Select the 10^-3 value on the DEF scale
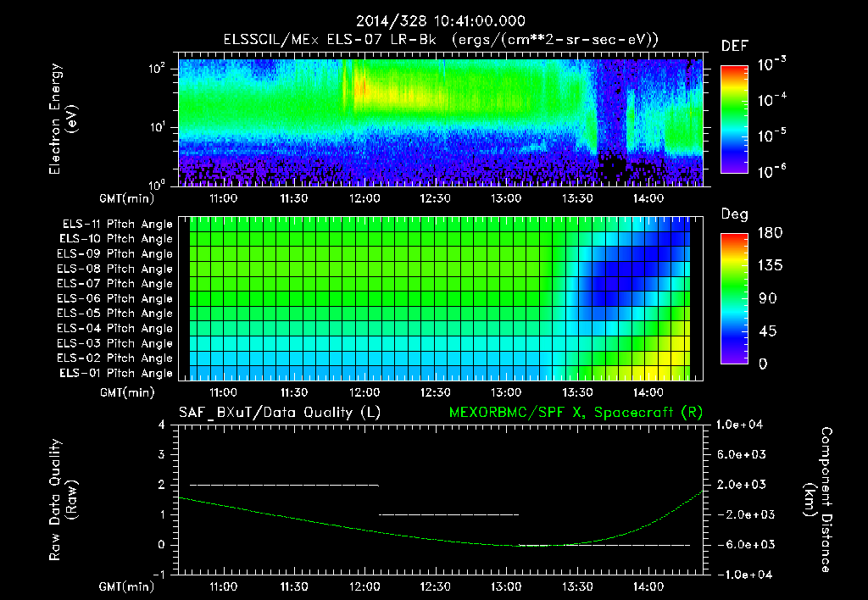868x600 pixels. pyautogui.click(x=771, y=64)
